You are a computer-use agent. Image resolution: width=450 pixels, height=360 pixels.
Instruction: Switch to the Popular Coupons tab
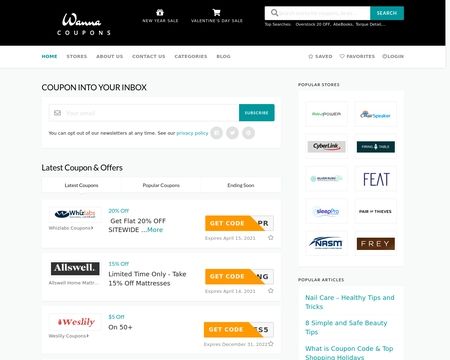click(x=161, y=185)
